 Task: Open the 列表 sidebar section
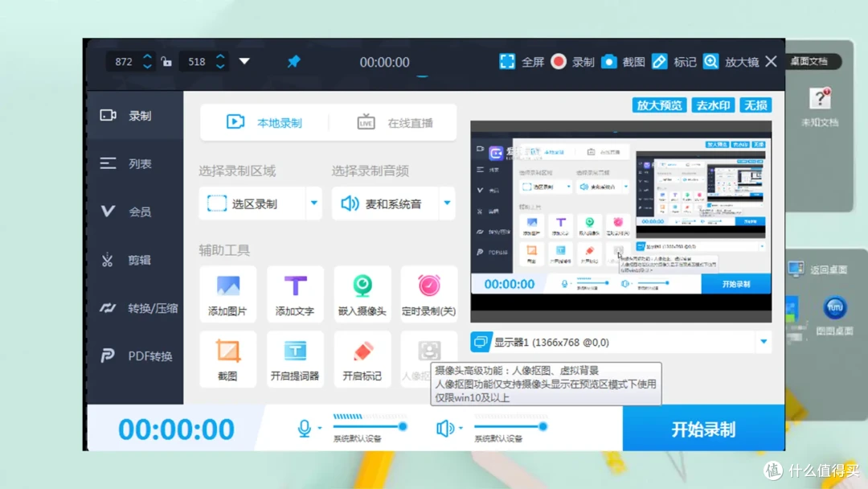(135, 163)
